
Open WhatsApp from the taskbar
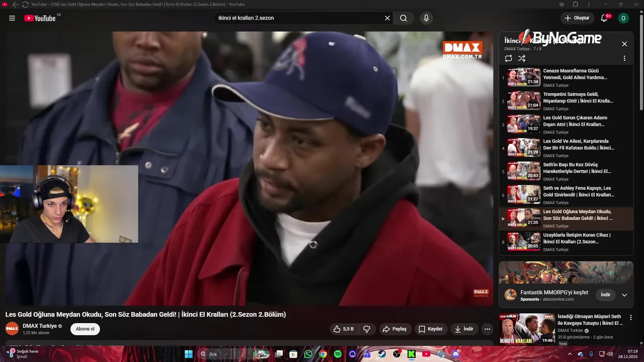pyautogui.click(x=308, y=354)
